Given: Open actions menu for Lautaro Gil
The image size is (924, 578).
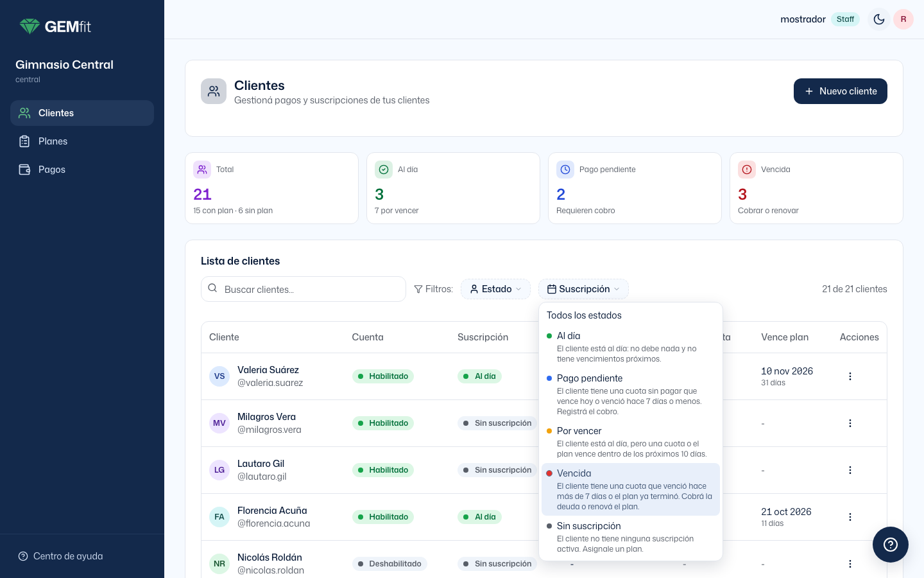Looking at the screenshot, I should (x=850, y=470).
